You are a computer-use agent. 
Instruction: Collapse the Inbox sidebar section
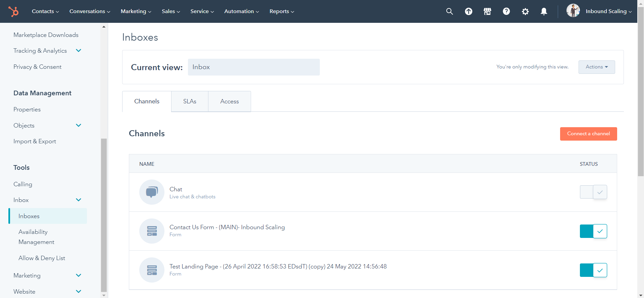point(79,200)
